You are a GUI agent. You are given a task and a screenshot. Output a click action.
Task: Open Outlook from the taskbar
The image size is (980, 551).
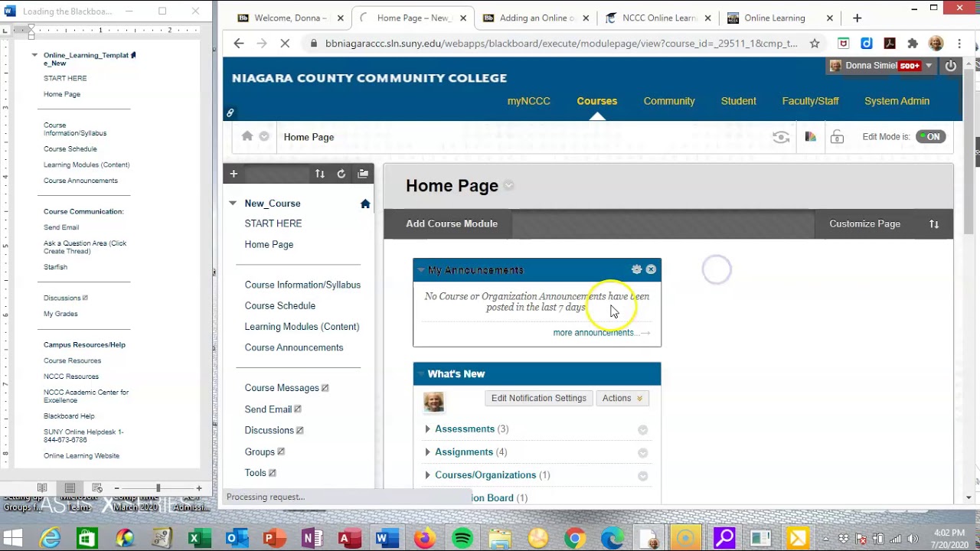click(237, 539)
